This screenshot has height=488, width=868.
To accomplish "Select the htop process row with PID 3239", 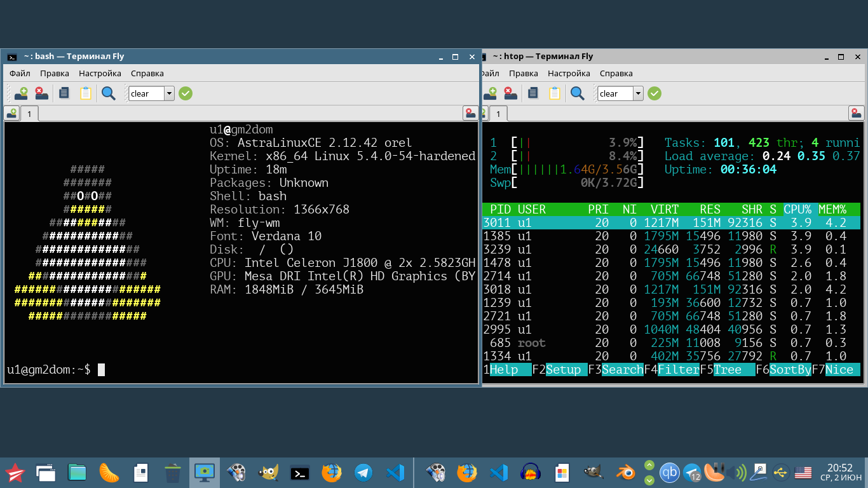I will coord(672,249).
